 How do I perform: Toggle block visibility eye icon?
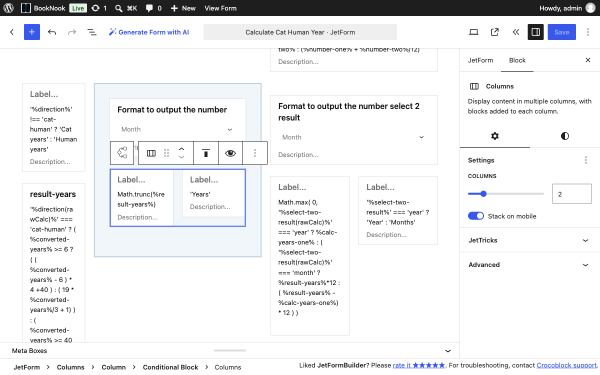tap(230, 153)
